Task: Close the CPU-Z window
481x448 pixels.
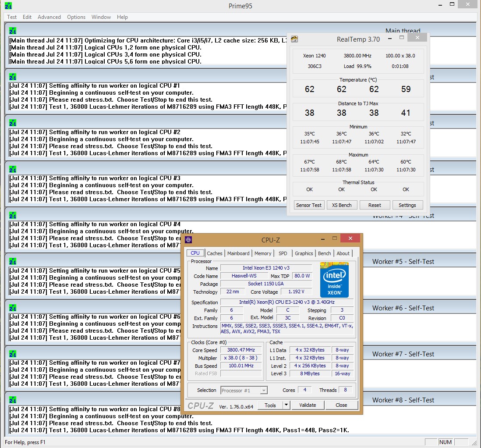Action: 350,238
